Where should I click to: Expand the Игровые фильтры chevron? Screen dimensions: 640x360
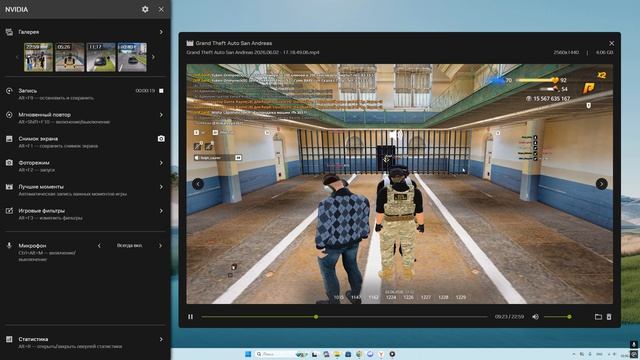point(161,211)
